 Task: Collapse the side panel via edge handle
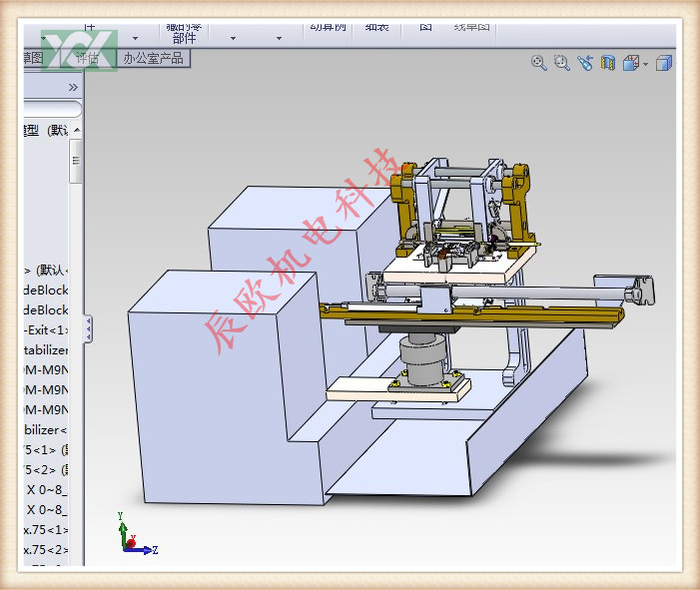(x=89, y=328)
